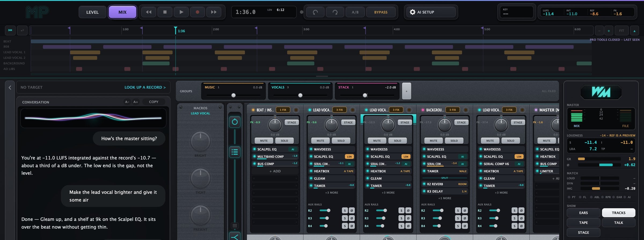Switch to the LEVEL mode tab
The image size is (644, 240).
click(92, 12)
